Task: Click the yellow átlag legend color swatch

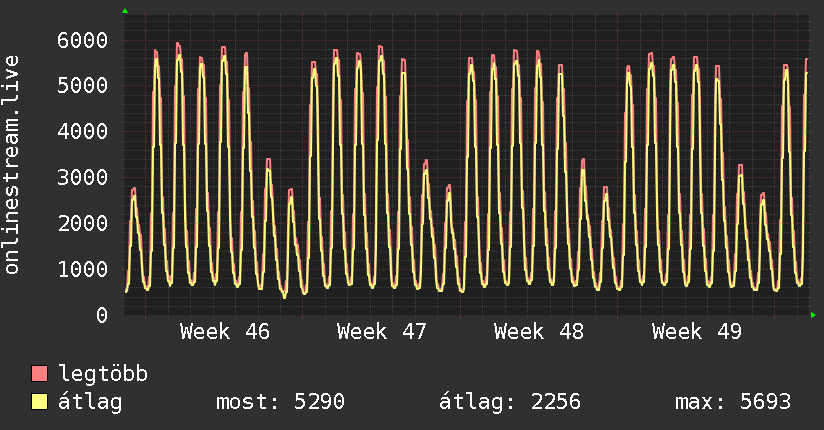Action: [39, 402]
